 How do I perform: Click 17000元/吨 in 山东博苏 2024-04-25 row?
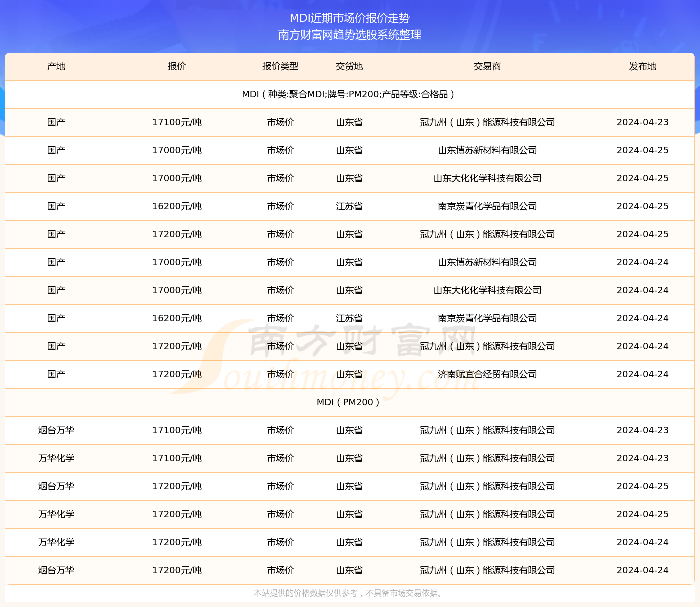point(177,150)
